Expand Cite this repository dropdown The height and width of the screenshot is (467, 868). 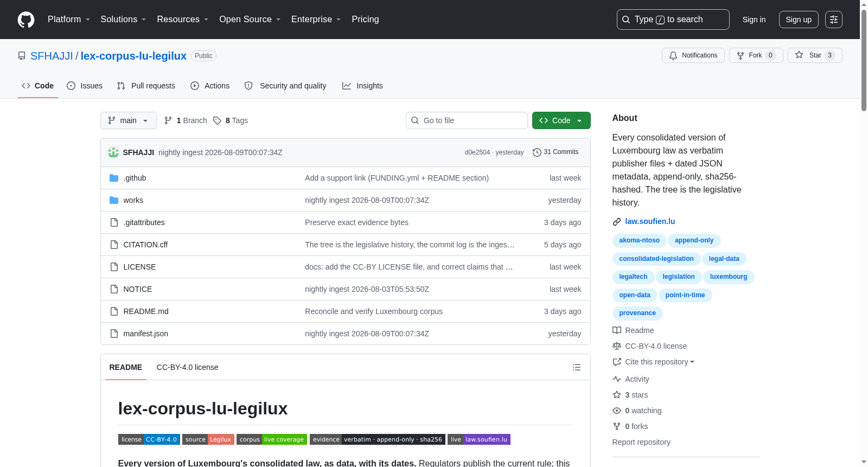click(659, 362)
